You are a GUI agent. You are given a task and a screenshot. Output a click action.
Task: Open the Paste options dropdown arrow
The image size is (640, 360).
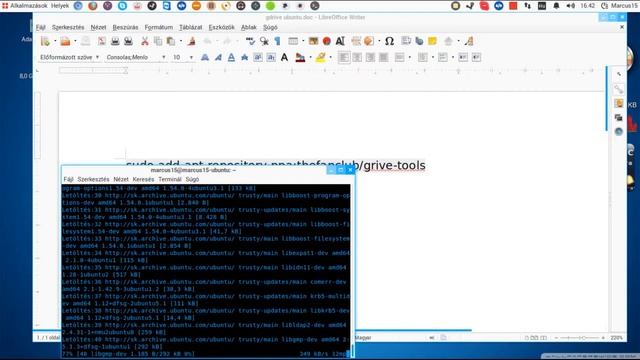pos(181,41)
